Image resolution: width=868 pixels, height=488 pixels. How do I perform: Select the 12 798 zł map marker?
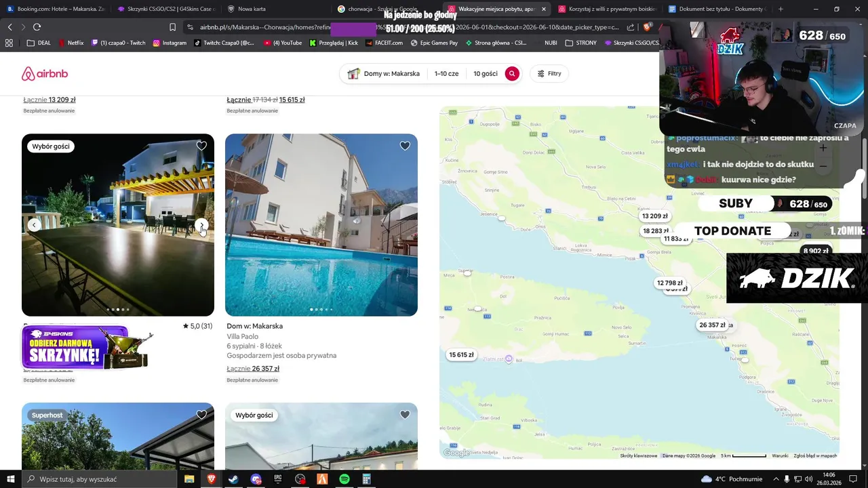[669, 283]
